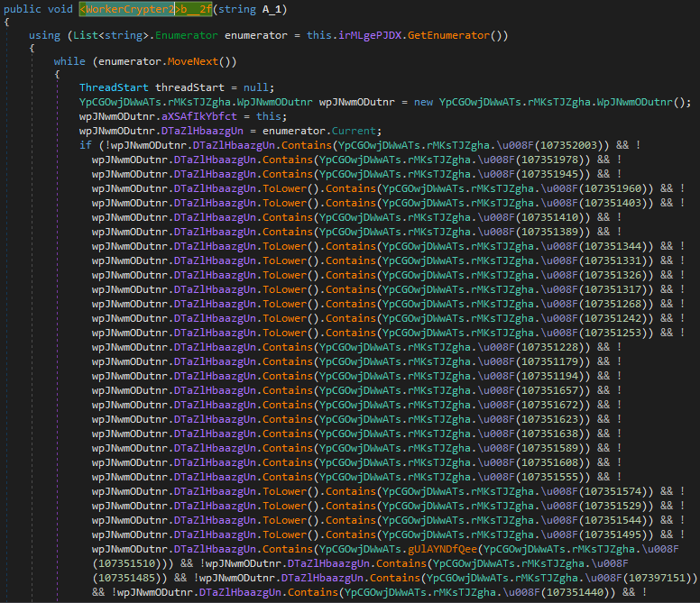Viewport: 700px width, 603px height.
Task: Click the 'using' keyword
Action: 44,35
